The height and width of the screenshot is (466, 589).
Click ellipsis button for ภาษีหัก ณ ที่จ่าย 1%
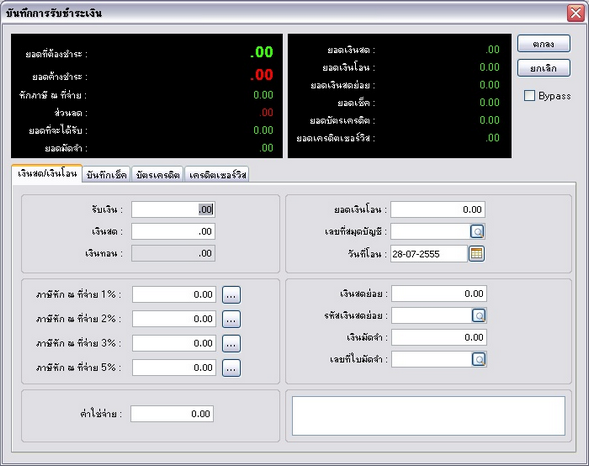pos(231,295)
